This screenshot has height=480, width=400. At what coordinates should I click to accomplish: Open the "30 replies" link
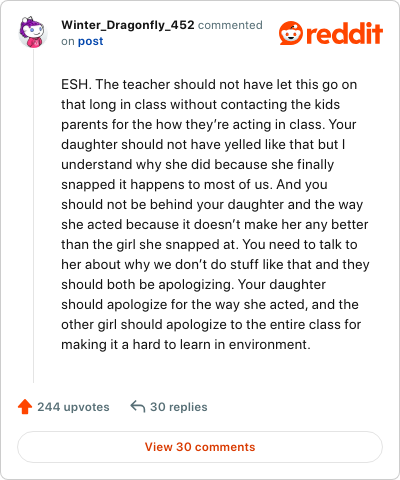coord(179,407)
